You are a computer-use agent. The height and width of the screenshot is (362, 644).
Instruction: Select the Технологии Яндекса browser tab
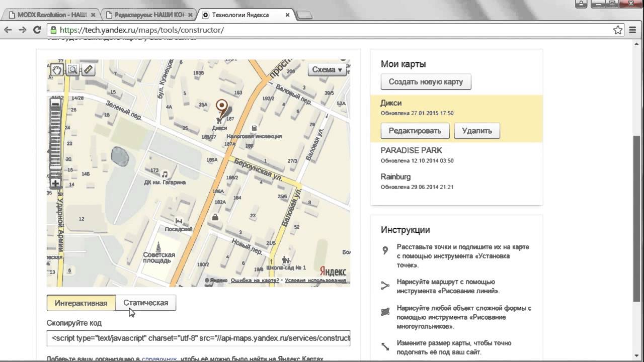click(x=245, y=15)
